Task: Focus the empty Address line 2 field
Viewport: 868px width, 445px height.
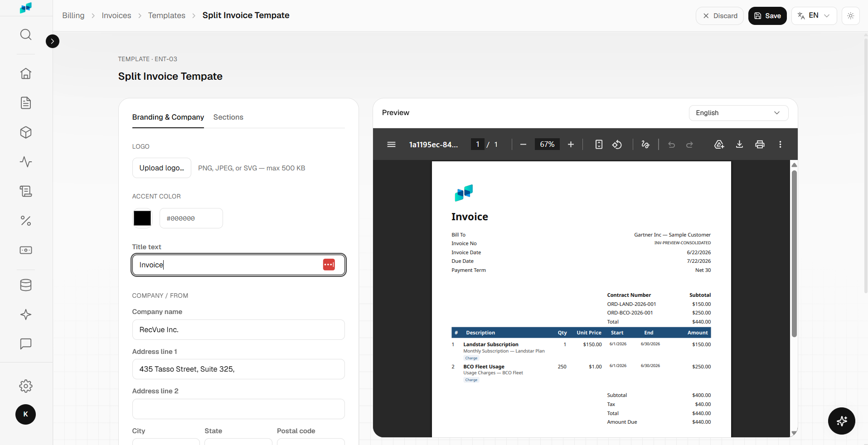Action: point(238,409)
